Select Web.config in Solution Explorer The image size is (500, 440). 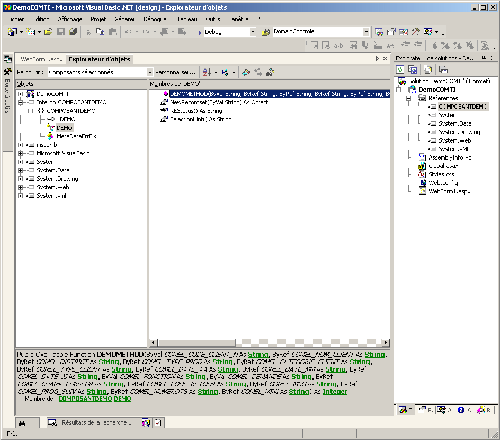click(x=443, y=183)
